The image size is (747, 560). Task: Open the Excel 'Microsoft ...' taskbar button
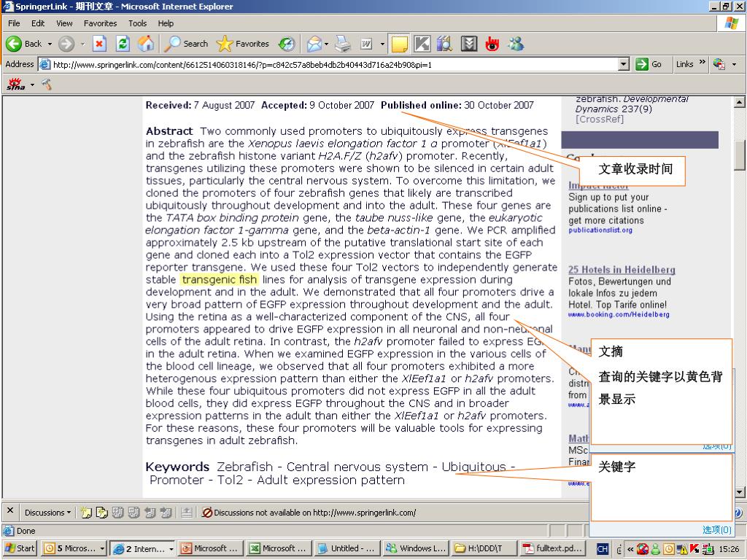point(278,548)
